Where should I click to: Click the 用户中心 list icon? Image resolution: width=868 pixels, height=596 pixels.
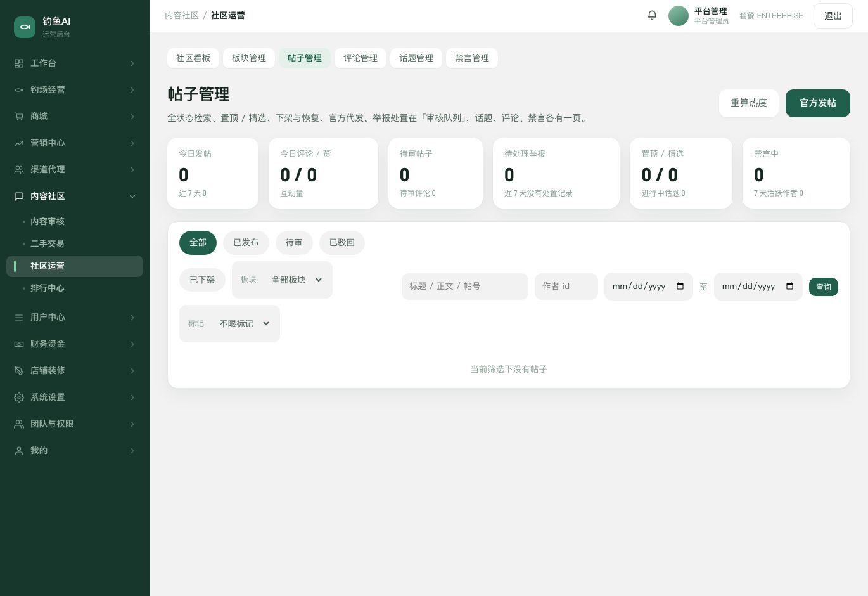(19, 318)
